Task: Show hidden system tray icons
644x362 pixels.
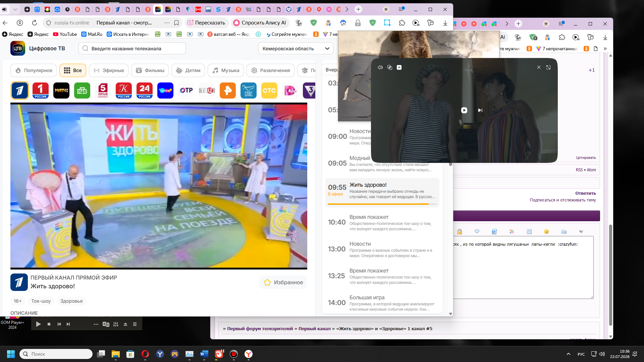Action: [x=569, y=354]
